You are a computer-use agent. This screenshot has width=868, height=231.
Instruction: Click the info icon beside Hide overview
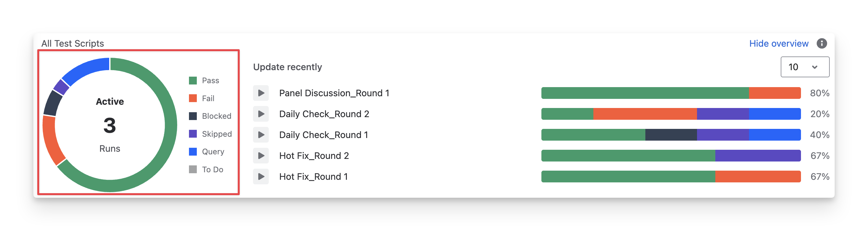(x=822, y=43)
